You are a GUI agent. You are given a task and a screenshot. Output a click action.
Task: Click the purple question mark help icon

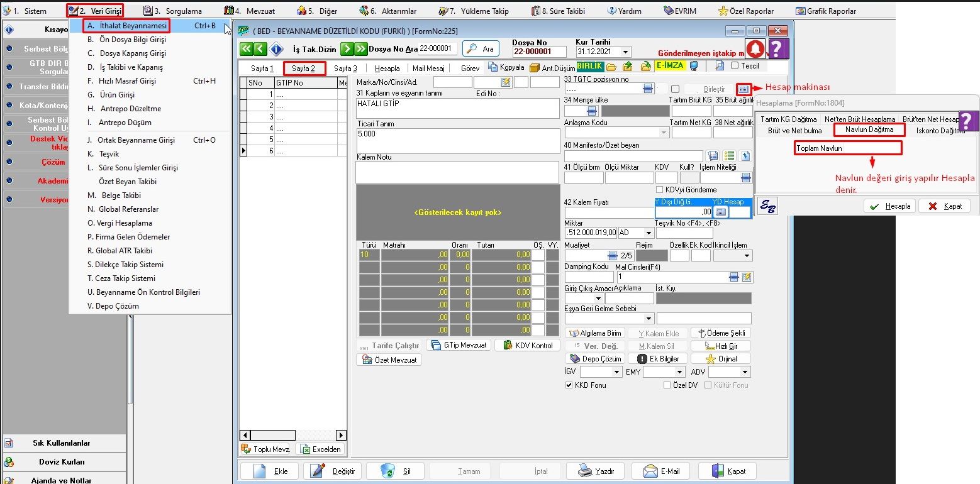[779, 49]
